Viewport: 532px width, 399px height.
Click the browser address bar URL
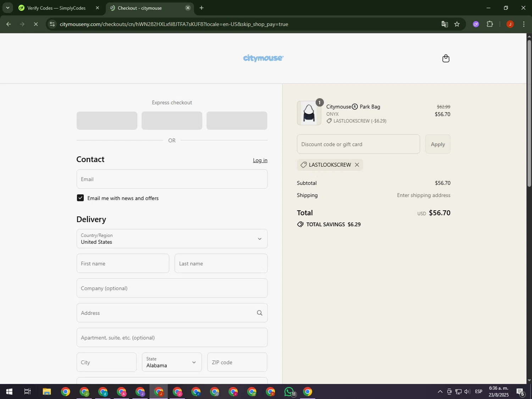tap(174, 24)
